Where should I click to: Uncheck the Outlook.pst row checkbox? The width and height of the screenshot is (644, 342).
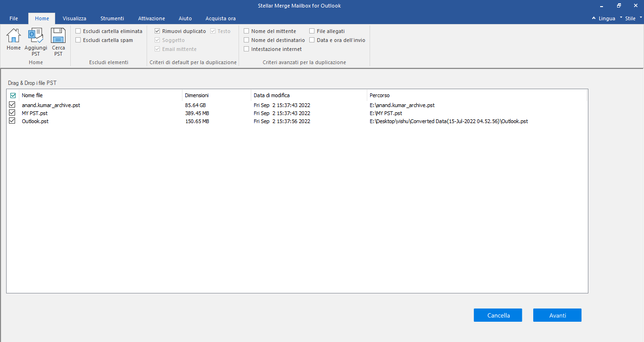click(x=12, y=121)
